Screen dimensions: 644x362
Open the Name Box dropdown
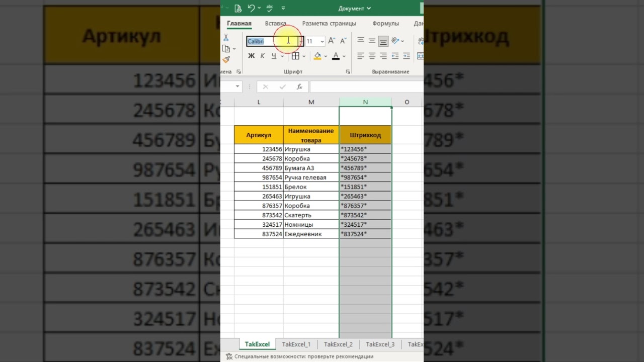tap(238, 87)
